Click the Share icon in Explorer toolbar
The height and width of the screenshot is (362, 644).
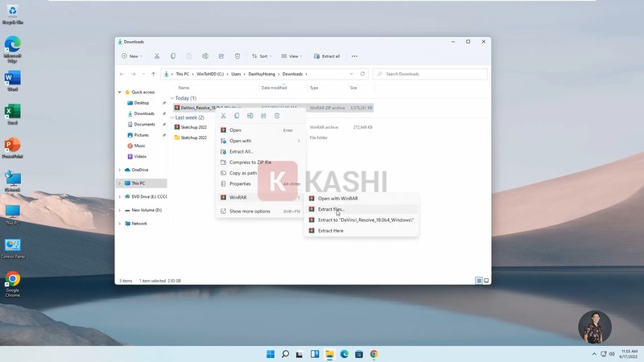pyautogui.click(x=221, y=56)
